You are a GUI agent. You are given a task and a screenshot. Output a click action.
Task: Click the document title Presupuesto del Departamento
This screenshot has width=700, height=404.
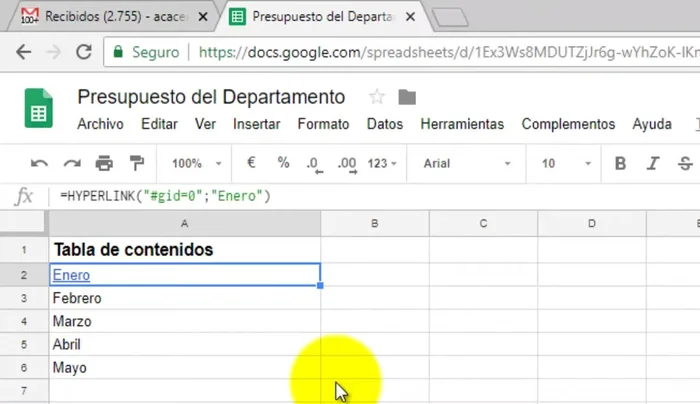pyautogui.click(x=211, y=97)
